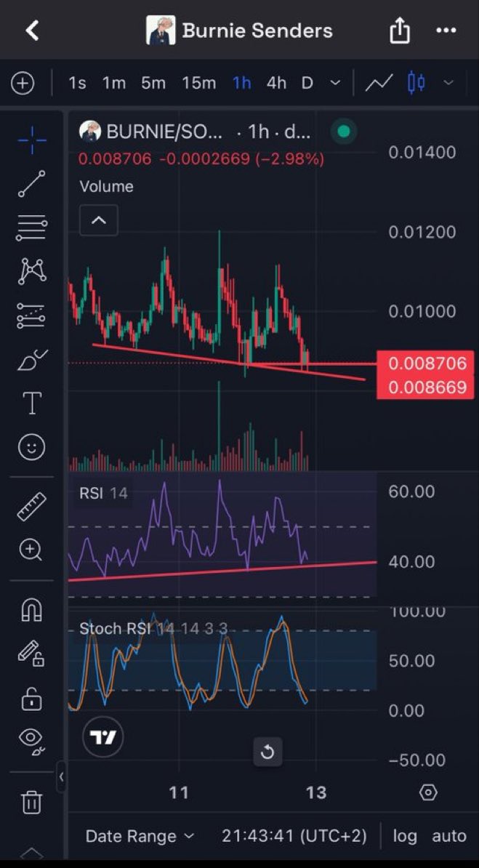Expand the chart type dropdown chevron
479x868 pixels.
(x=448, y=84)
